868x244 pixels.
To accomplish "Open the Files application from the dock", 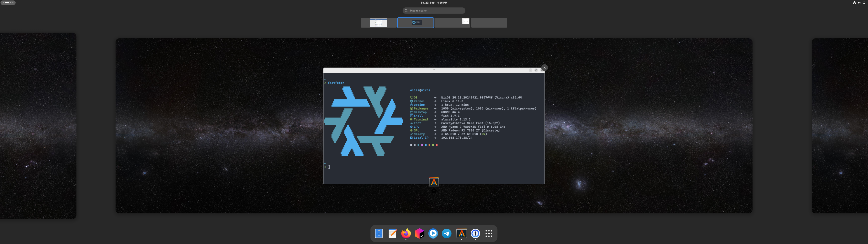I will click(379, 233).
